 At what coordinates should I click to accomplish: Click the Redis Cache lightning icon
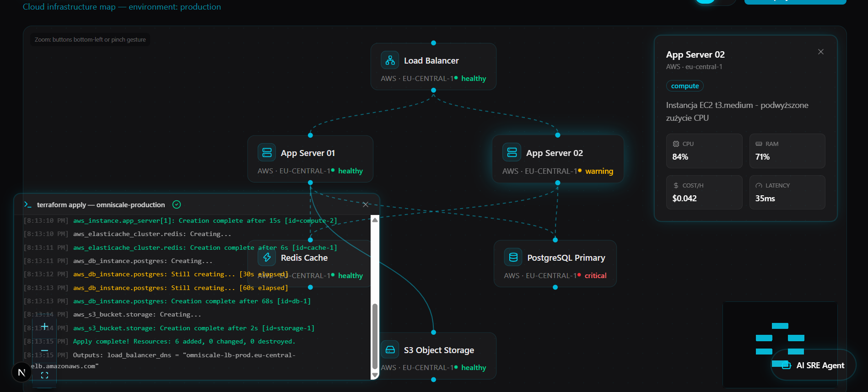tap(267, 258)
